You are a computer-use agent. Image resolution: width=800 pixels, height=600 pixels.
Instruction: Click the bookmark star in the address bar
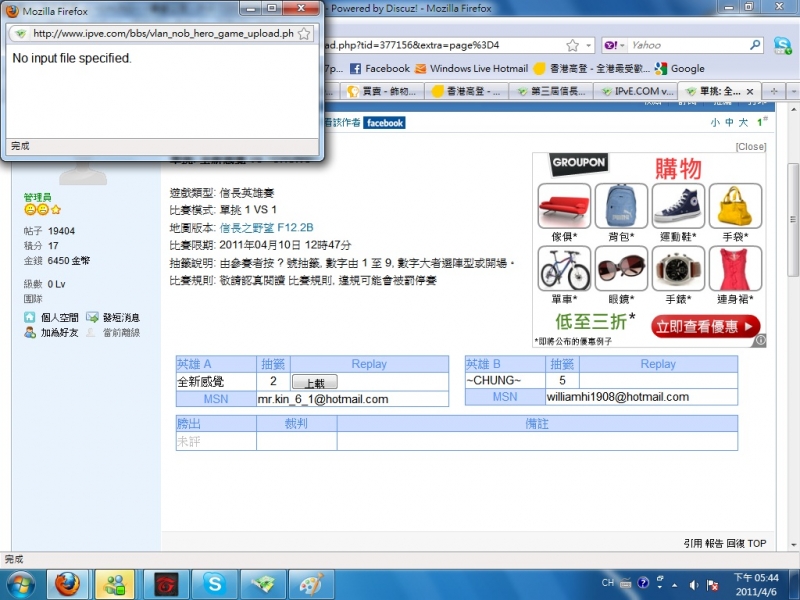[572, 45]
